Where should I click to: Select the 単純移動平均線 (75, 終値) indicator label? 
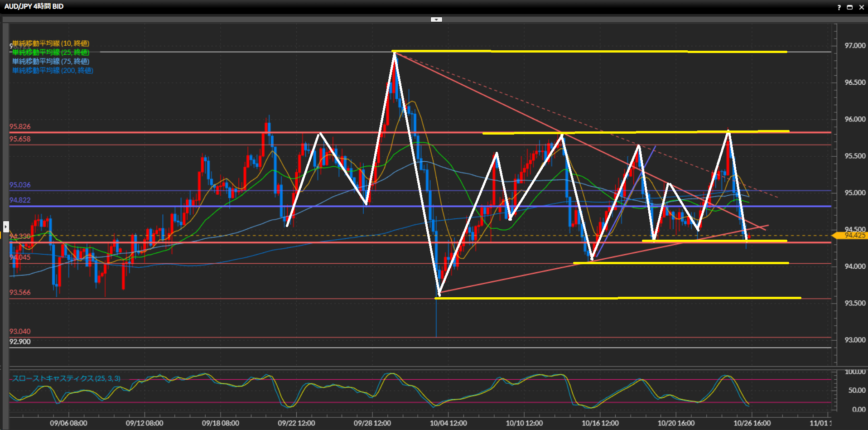[x=51, y=61]
